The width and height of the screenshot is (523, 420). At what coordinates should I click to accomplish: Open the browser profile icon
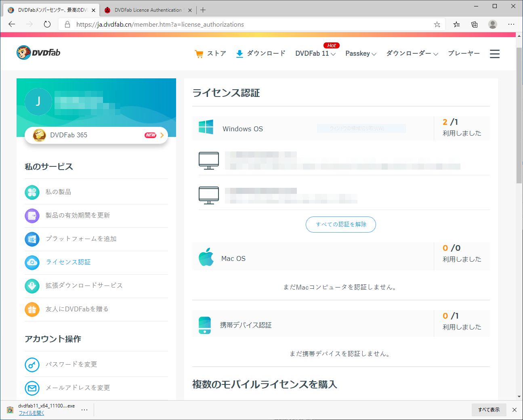[493, 24]
